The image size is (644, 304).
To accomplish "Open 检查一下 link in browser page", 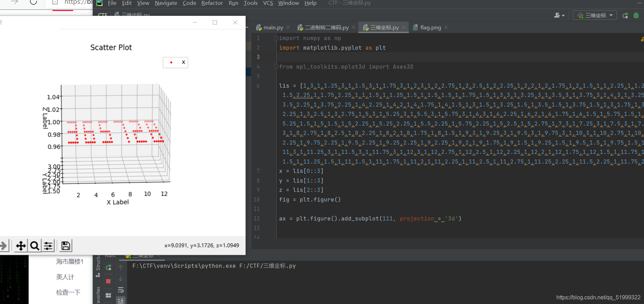I will click(x=68, y=292).
